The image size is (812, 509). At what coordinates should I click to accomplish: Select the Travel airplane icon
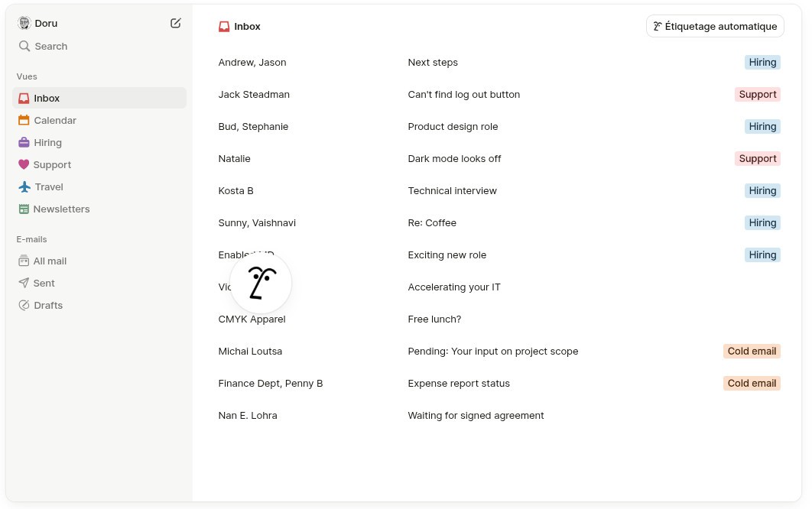pyautogui.click(x=24, y=187)
